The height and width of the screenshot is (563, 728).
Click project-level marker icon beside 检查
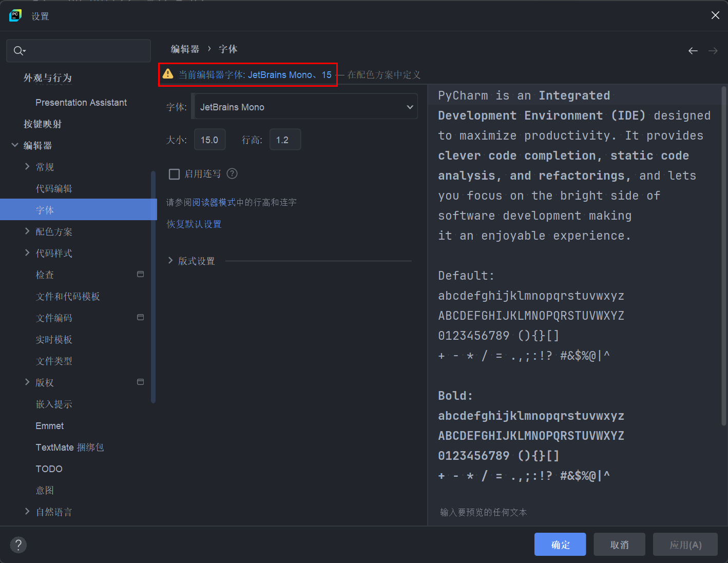coord(140,274)
